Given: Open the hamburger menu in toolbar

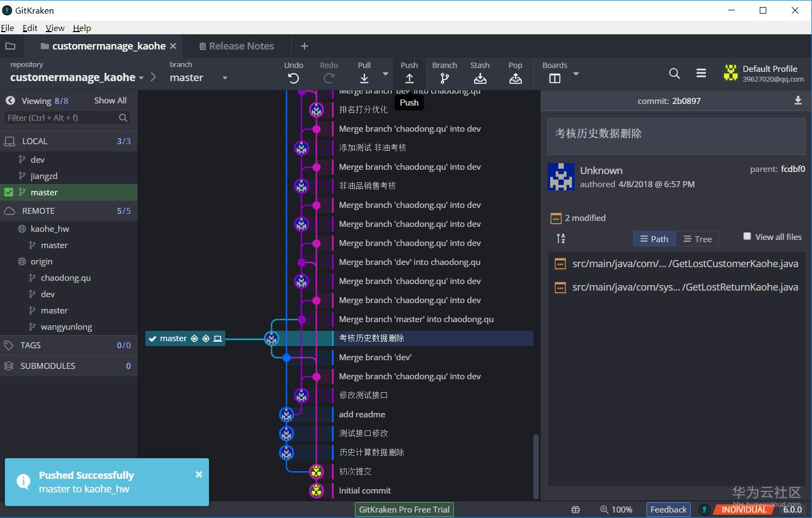Looking at the screenshot, I should (701, 73).
